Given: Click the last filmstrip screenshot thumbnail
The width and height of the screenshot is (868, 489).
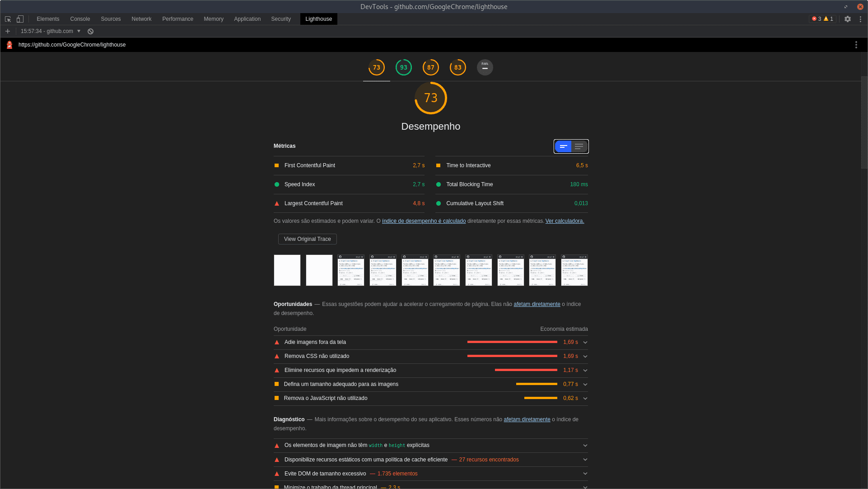Looking at the screenshot, I should click(574, 270).
